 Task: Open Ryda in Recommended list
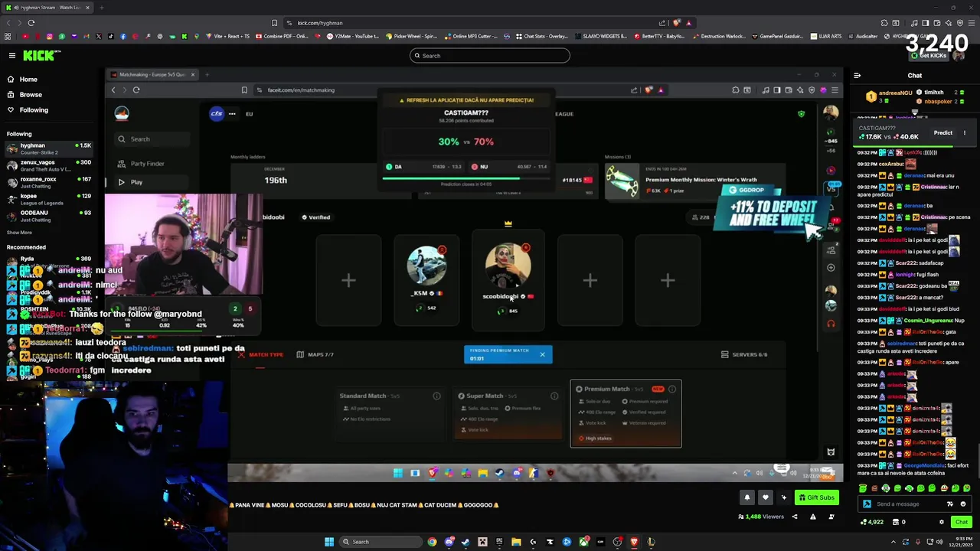click(x=48, y=262)
